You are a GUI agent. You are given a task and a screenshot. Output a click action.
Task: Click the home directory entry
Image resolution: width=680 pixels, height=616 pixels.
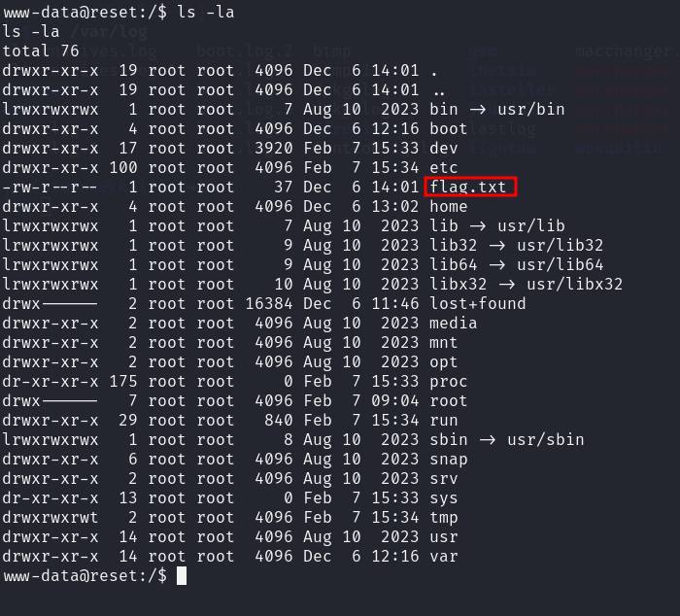coord(448,206)
